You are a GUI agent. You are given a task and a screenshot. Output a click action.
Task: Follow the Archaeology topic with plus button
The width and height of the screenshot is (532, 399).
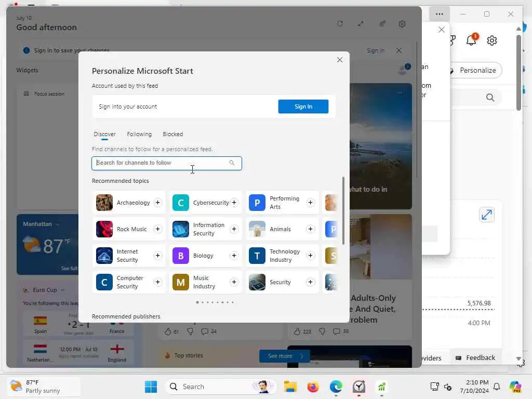(x=158, y=203)
